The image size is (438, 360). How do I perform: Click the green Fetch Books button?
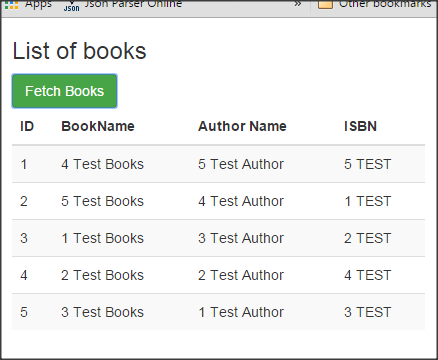coord(64,91)
